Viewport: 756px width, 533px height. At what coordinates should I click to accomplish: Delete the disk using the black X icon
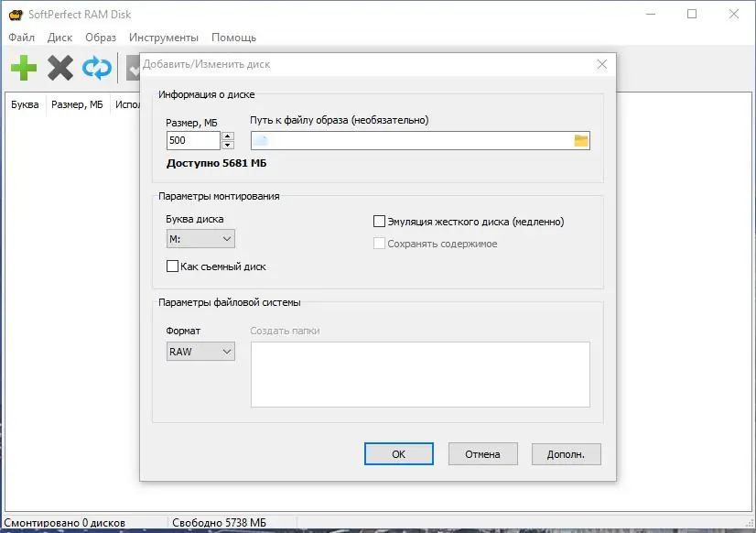(x=59, y=68)
